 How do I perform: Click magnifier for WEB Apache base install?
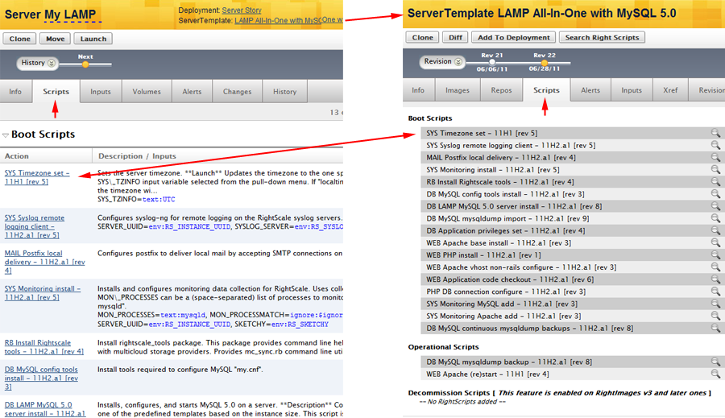pyautogui.click(x=715, y=243)
